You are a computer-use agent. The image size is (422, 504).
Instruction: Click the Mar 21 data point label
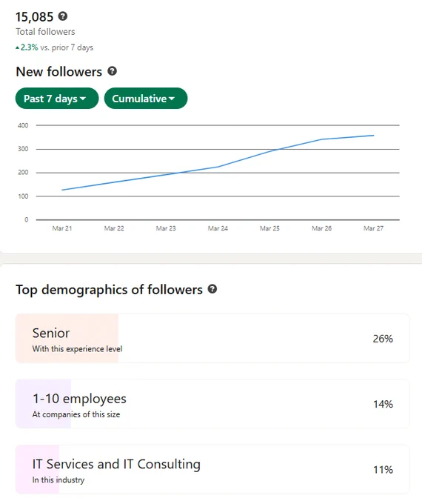(x=62, y=228)
